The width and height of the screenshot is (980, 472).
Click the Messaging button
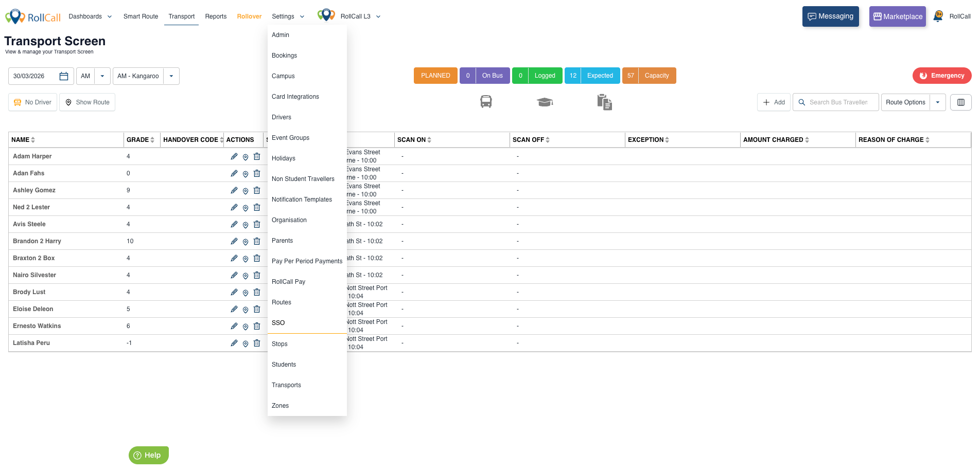[x=830, y=16]
